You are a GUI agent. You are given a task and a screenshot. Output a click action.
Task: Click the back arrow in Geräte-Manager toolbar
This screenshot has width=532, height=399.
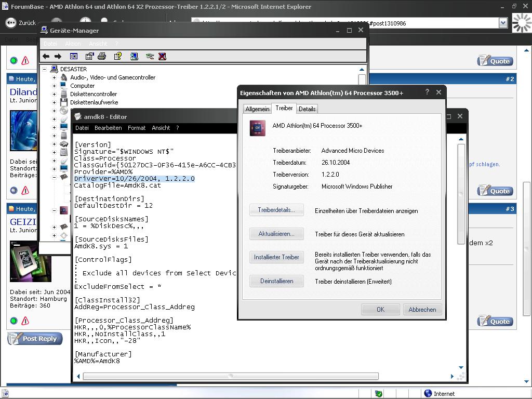(x=46, y=56)
